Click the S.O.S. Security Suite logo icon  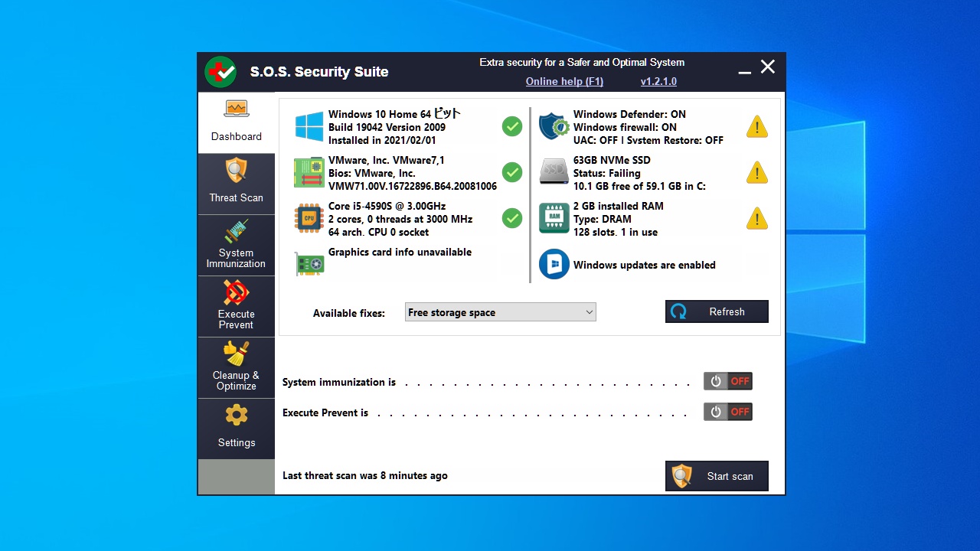220,72
